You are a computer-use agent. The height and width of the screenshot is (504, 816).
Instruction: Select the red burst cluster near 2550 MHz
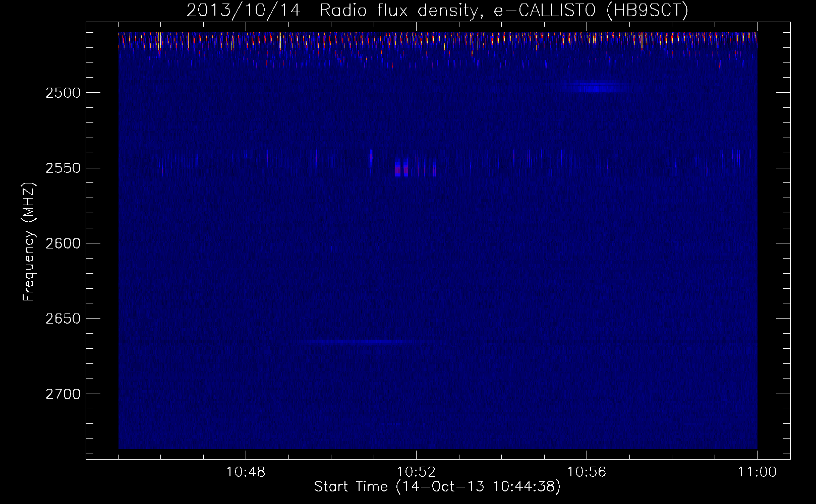point(402,167)
